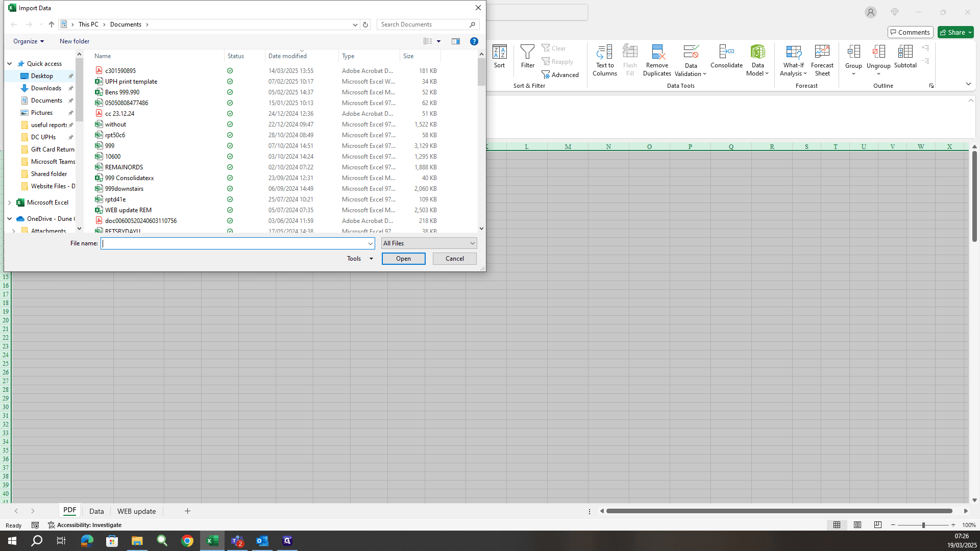Expand the Outline group dialog launcher
This screenshot has width=980, height=551.
click(932, 86)
